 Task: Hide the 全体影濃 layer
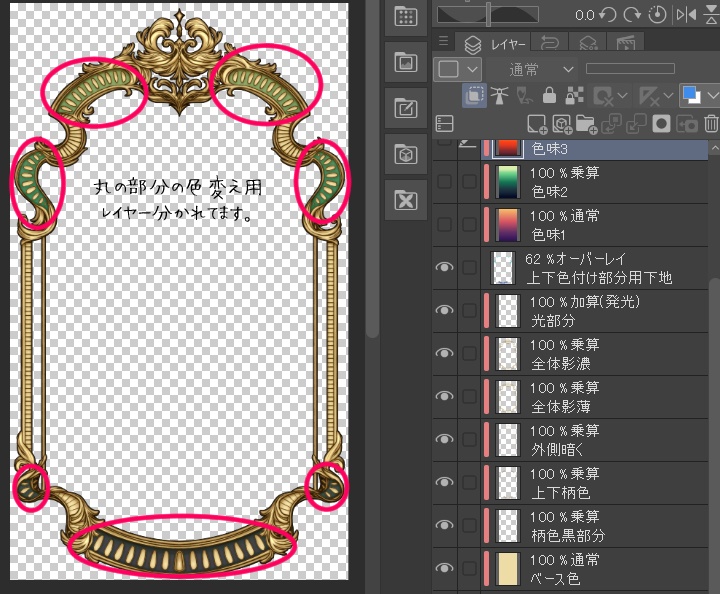[444, 353]
